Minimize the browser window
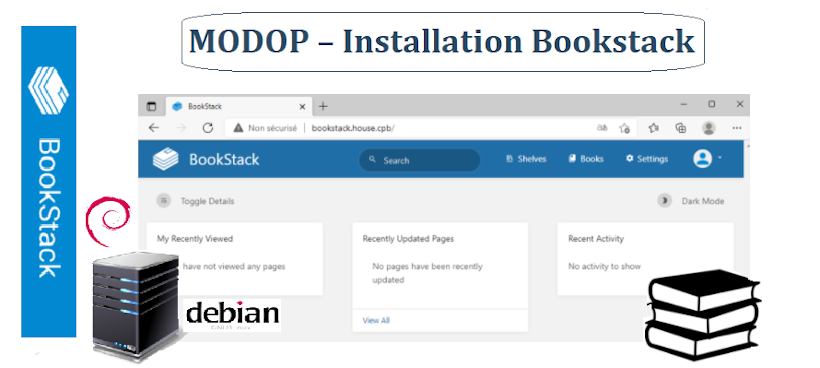The width and height of the screenshot is (820, 368). coord(684,105)
